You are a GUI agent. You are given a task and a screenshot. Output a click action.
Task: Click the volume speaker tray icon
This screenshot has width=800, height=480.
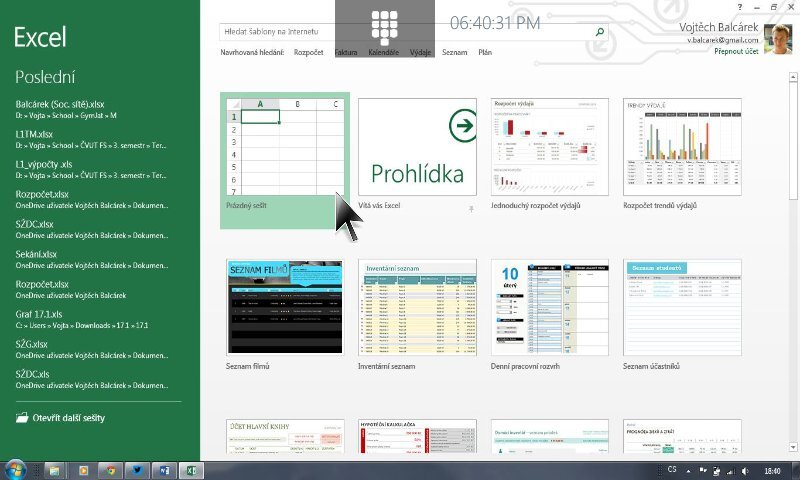(745, 471)
